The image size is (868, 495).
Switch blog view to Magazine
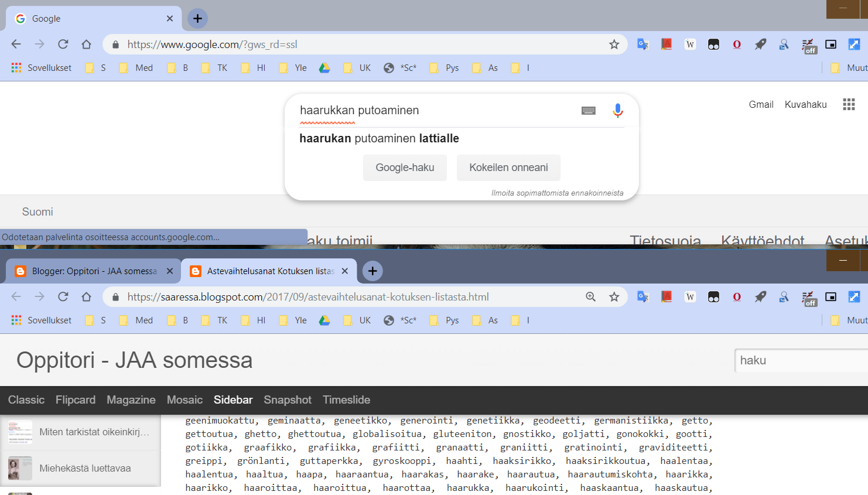pyautogui.click(x=131, y=400)
